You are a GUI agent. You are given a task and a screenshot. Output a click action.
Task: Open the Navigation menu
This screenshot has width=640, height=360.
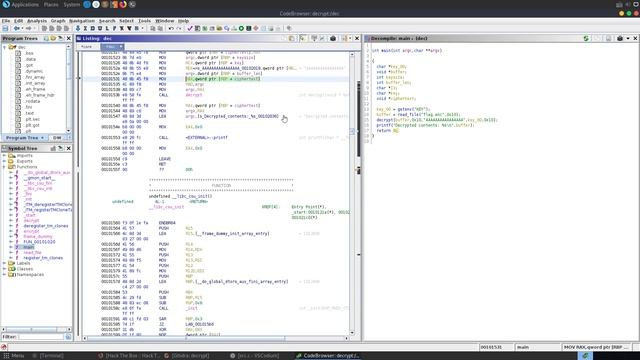pos(82,21)
